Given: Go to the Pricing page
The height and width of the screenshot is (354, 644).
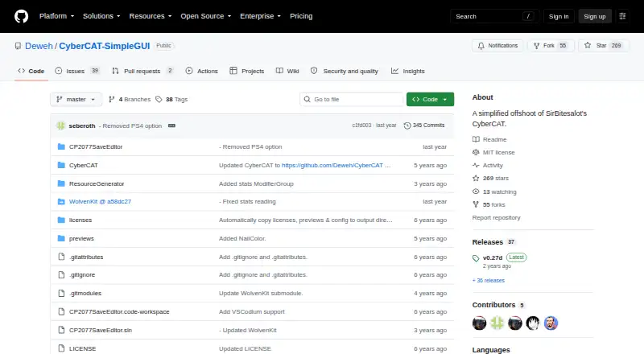Looking at the screenshot, I should pos(301,16).
